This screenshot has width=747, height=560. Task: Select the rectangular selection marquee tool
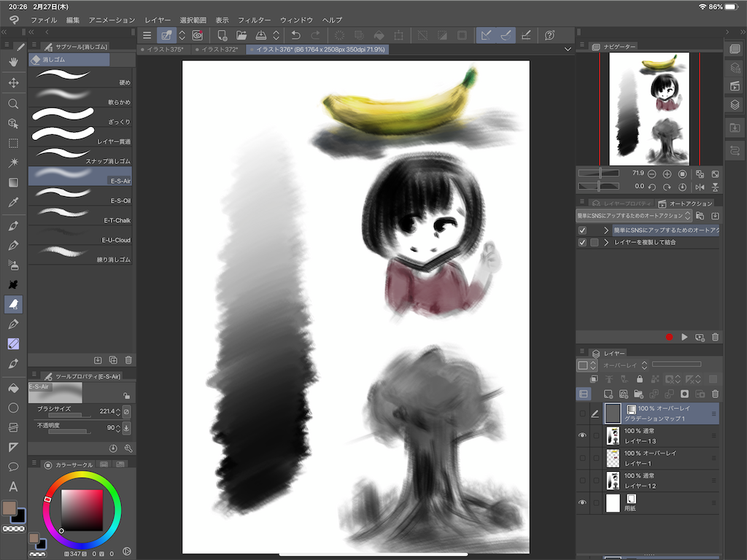click(x=13, y=143)
